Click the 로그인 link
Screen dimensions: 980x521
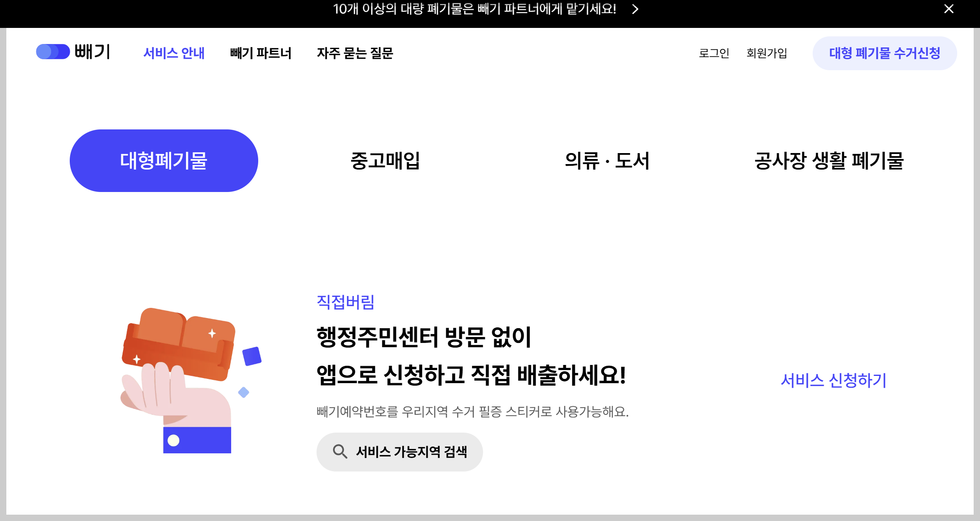714,53
